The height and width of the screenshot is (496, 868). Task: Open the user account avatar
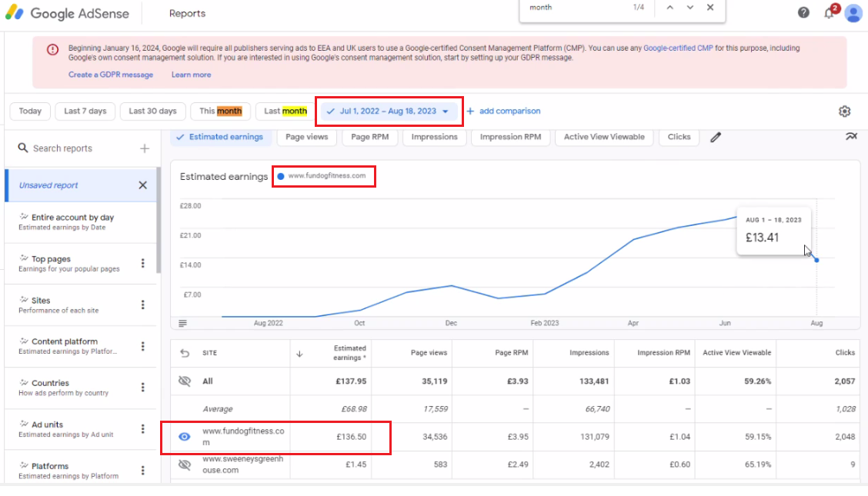click(853, 13)
